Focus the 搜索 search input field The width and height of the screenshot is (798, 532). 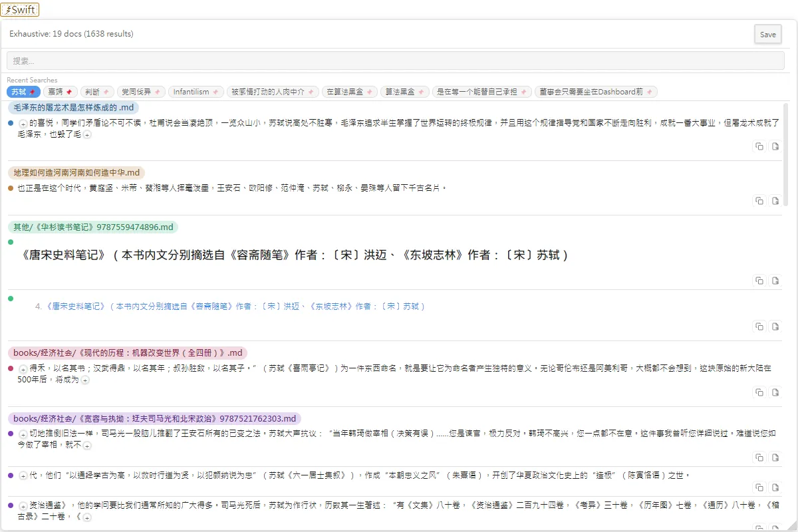tap(395, 61)
